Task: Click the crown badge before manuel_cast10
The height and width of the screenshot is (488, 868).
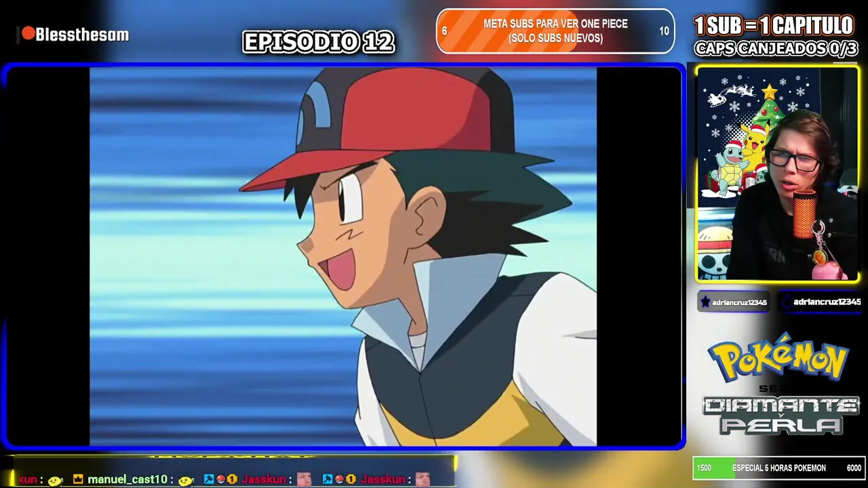Action: [x=78, y=479]
